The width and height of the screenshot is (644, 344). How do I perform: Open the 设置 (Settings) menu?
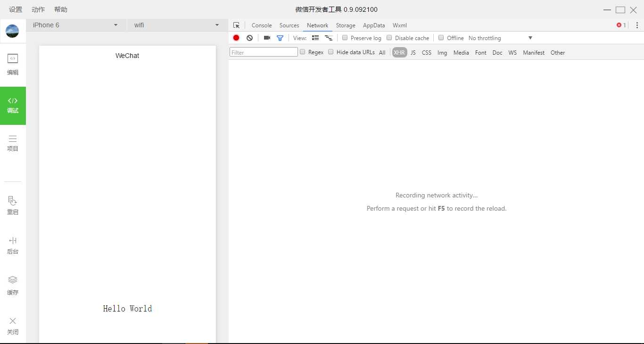[x=16, y=9]
